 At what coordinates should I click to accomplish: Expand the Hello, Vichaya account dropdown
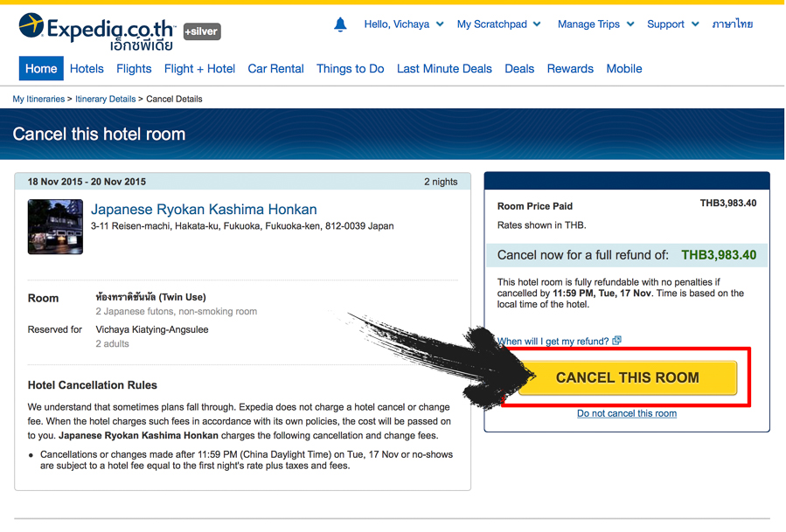pos(404,24)
